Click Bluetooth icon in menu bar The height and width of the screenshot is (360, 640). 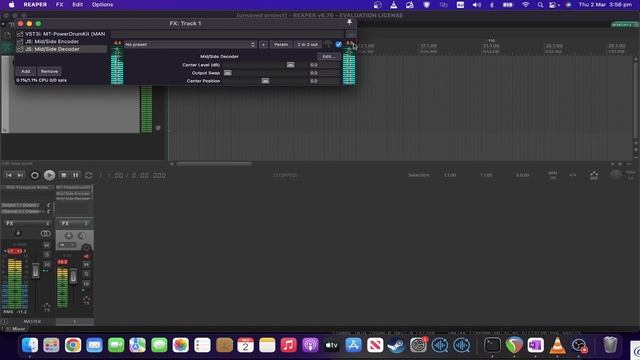pos(492,4)
